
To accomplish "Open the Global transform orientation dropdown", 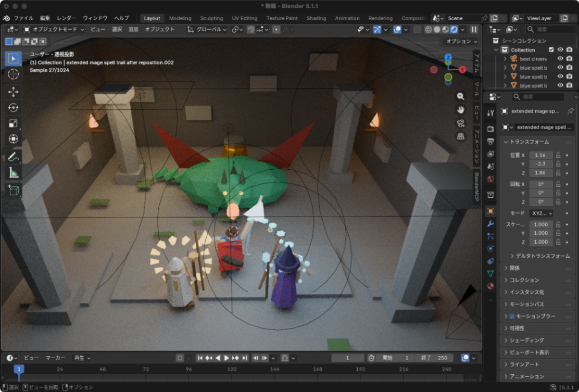I will tap(207, 30).
